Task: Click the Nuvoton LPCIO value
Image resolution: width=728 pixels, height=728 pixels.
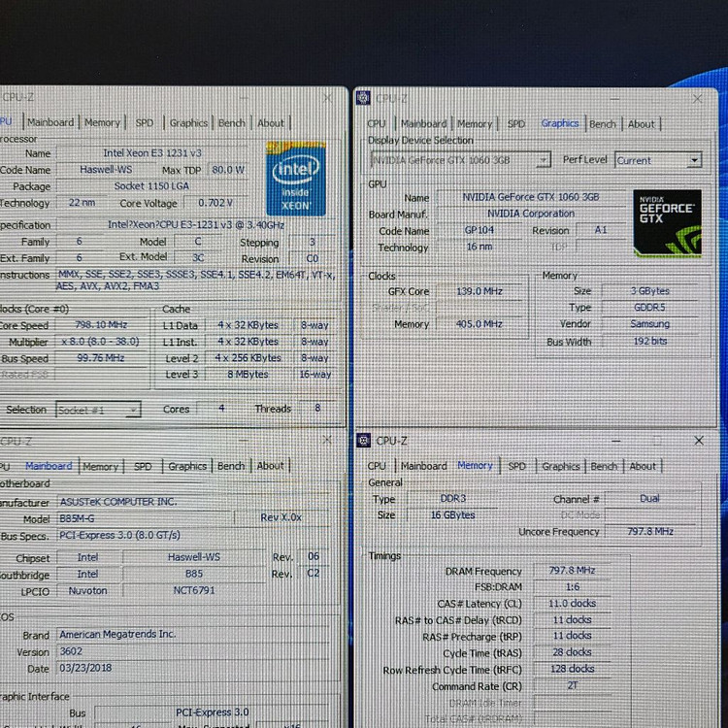Action: 87,590
